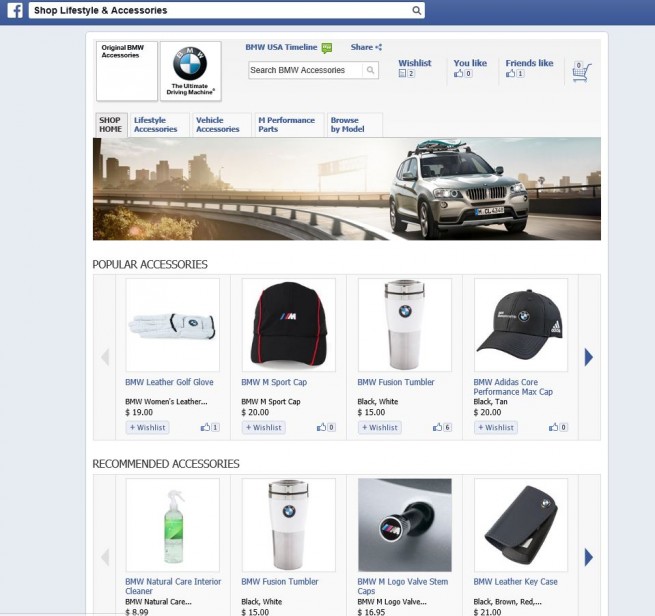Click the Share arrow icon
Viewport: 655px width, 616px height.
378,47
